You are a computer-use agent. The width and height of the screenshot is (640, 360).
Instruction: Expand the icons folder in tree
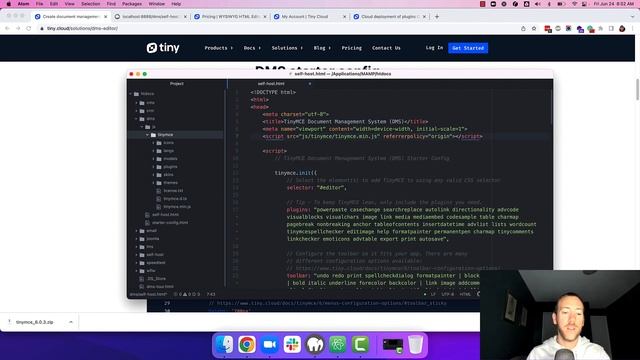click(x=153, y=143)
